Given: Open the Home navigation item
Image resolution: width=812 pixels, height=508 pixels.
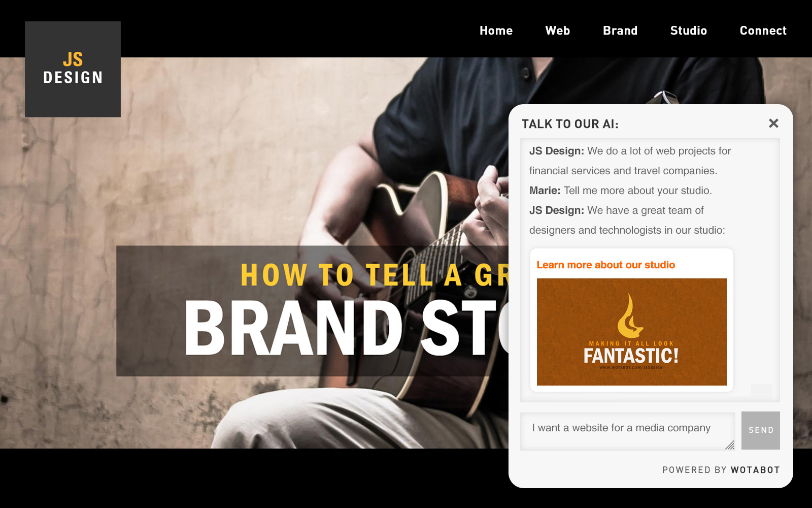Looking at the screenshot, I should 496,30.
